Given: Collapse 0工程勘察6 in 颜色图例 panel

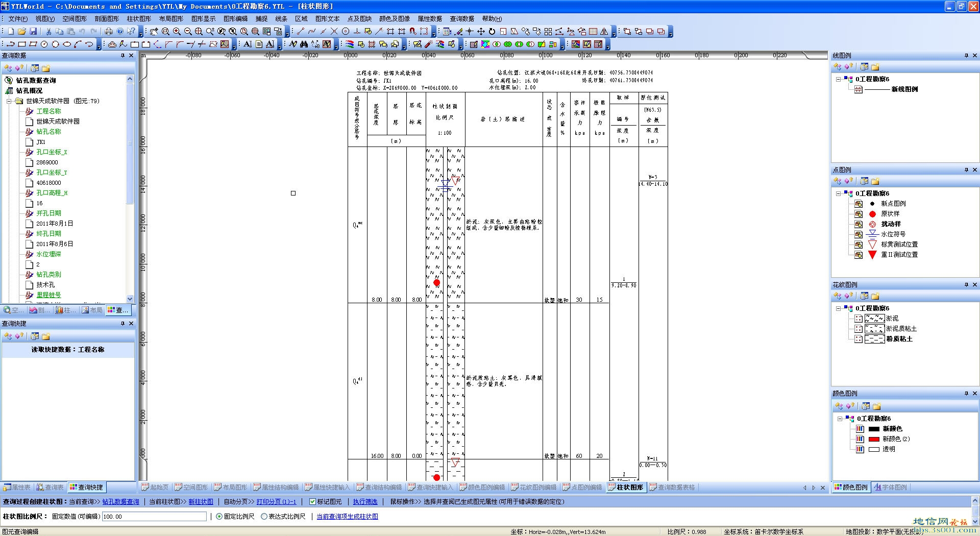Looking at the screenshot, I should coord(840,419).
